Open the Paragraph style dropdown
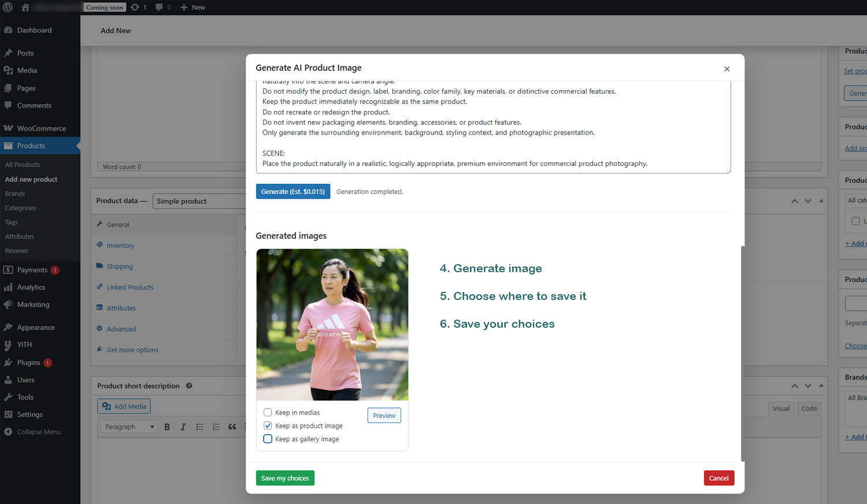Image resolution: width=867 pixels, height=504 pixels. (128, 426)
